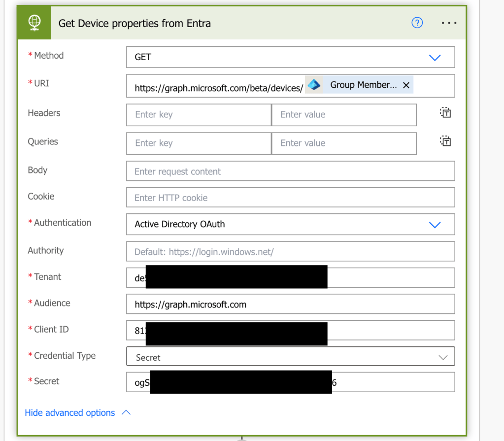
Task: Open the Method dropdown showing GET
Action: tap(290, 57)
